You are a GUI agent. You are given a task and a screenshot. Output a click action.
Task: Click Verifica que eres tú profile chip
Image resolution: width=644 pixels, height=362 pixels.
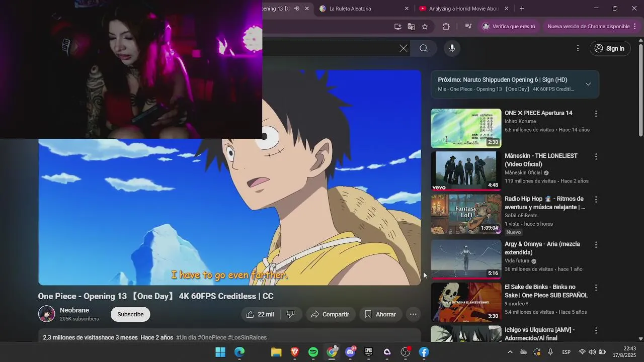[509, 26]
